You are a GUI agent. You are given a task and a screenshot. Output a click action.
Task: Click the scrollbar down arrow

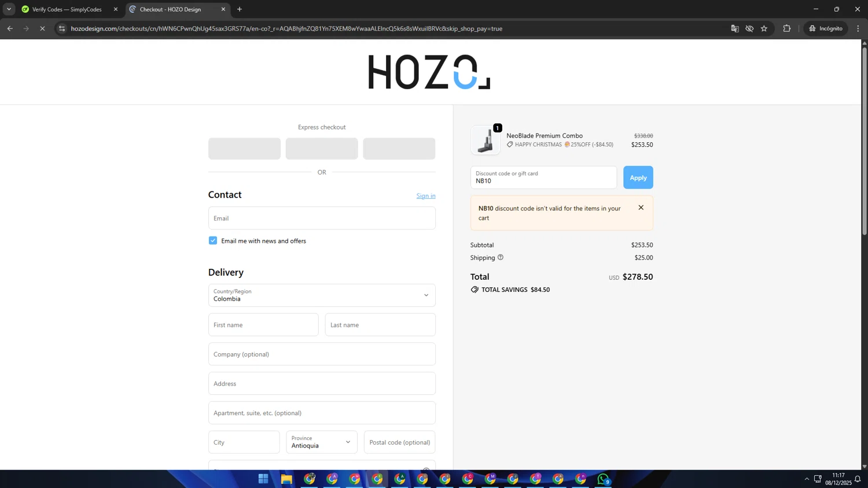865,466
